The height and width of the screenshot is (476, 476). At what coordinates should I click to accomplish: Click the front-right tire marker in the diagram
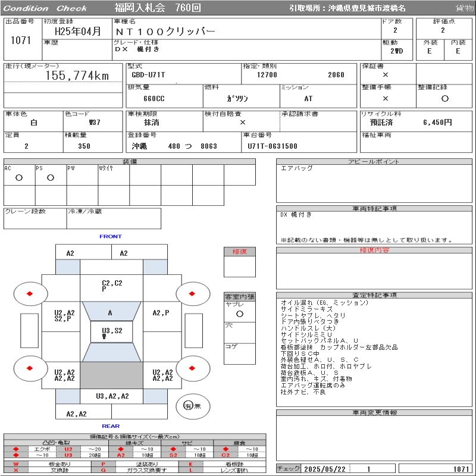(x=193, y=293)
